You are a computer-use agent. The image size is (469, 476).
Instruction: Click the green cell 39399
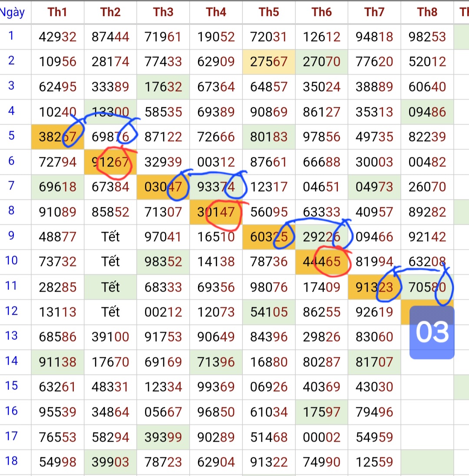coord(163,437)
